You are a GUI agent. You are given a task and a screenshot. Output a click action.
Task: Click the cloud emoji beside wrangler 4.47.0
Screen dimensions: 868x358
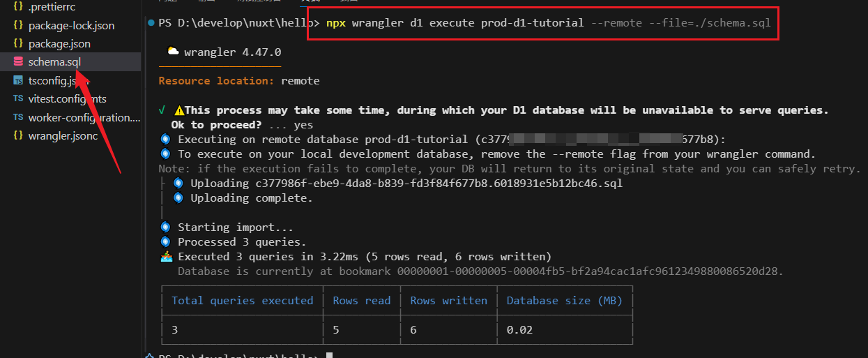point(172,52)
